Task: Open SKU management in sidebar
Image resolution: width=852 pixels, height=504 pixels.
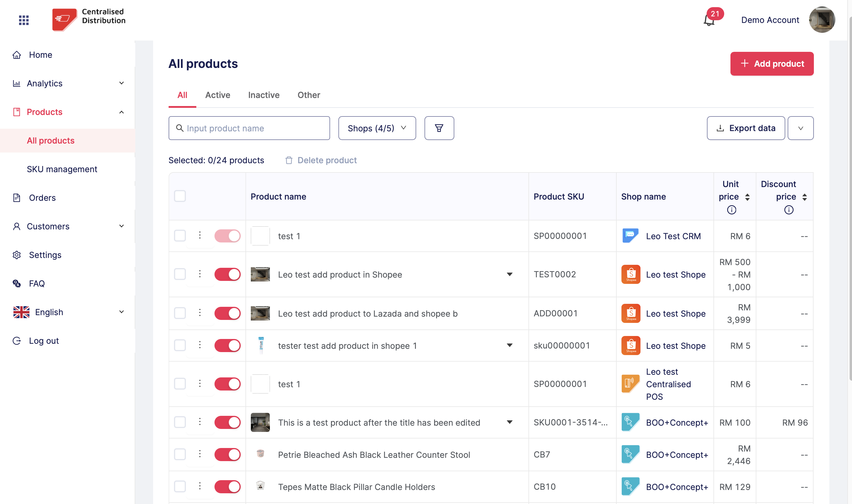Action: click(x=62, y=169)
